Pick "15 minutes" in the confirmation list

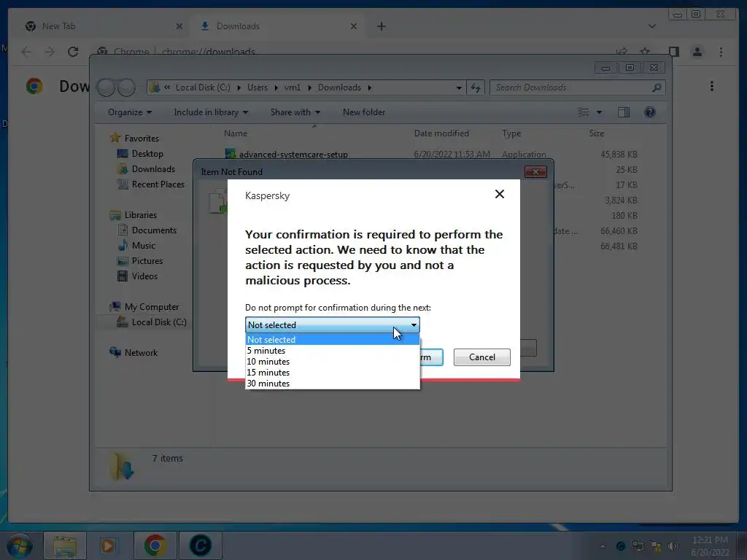coord(332,373)
